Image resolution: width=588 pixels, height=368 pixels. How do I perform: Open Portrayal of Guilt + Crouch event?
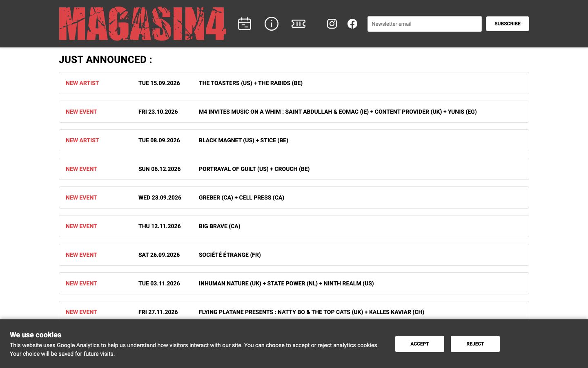(x=294, y=169)
